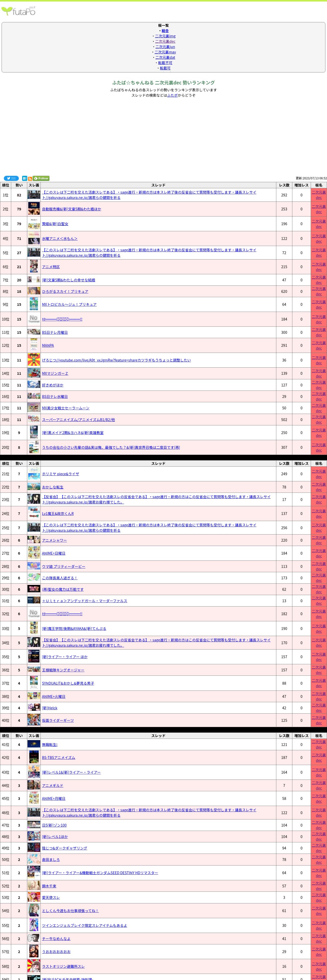
Task: Open チー牛なめんなよ thread
Action: tap(56, 939)
